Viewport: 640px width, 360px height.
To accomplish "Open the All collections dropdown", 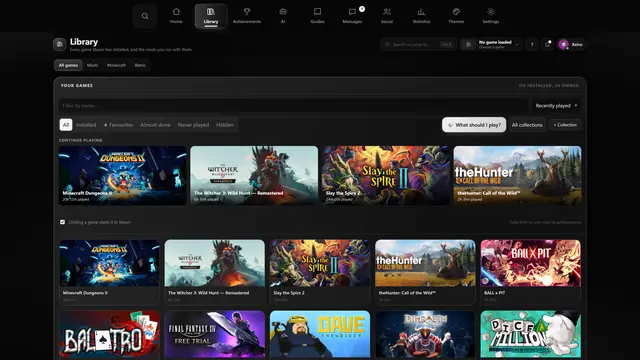I will point(527,125).
